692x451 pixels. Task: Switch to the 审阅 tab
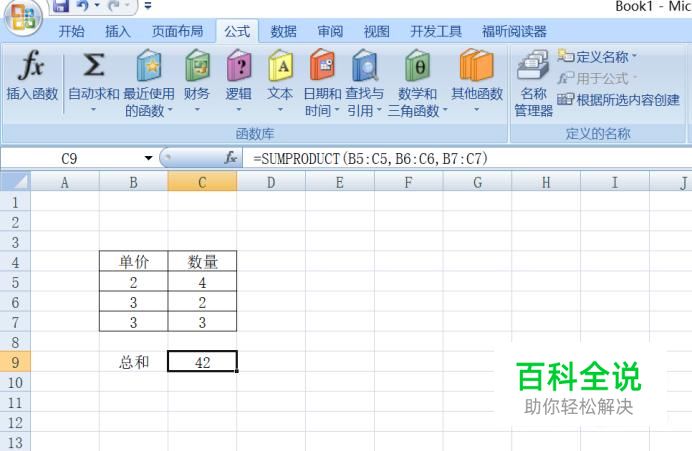click(x=330, y=31)
